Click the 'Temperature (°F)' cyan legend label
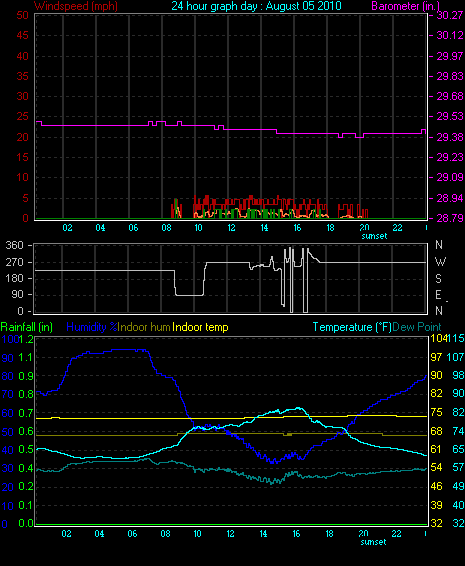This screenshot has width=465, height=566. tap(352, 327)
